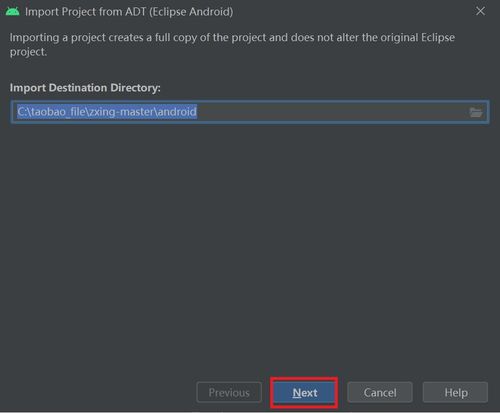Open the directory chooser via folder icon

(x=475, y=112)
